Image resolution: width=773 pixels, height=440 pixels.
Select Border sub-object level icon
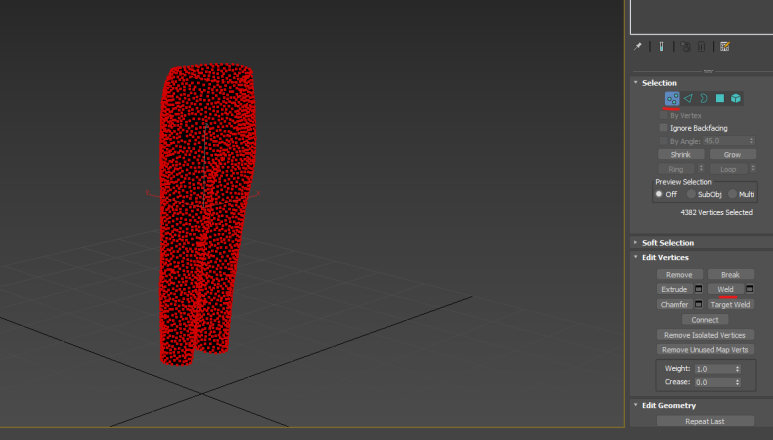[x=704, y=98]
